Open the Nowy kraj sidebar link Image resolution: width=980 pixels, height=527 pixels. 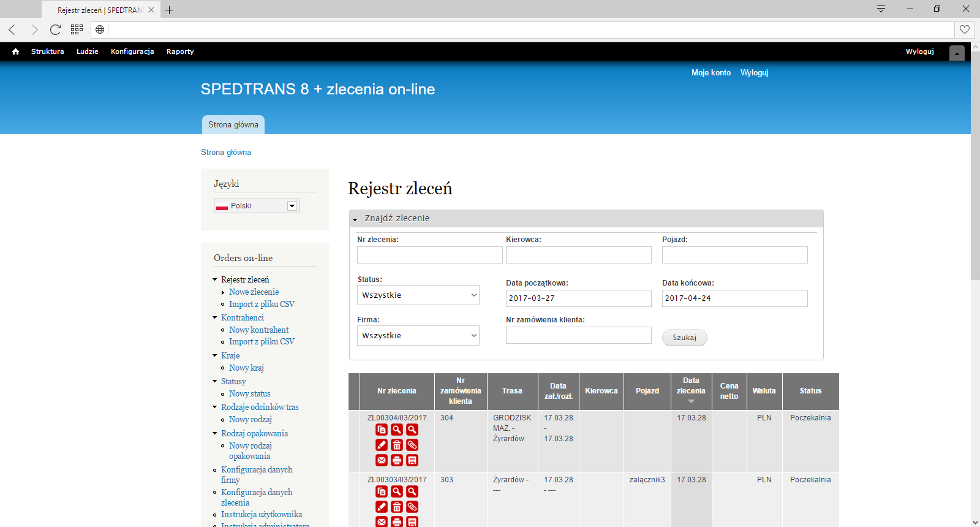[x=246, y=368]
